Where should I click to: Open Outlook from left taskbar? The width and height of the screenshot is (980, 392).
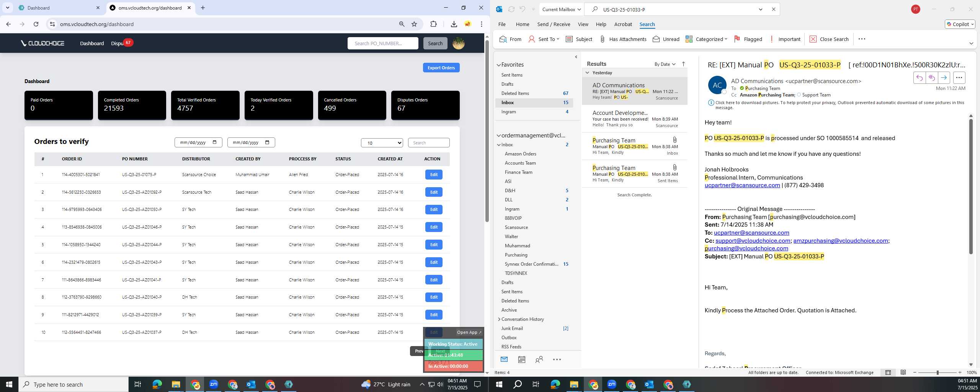tap(251, 384)
